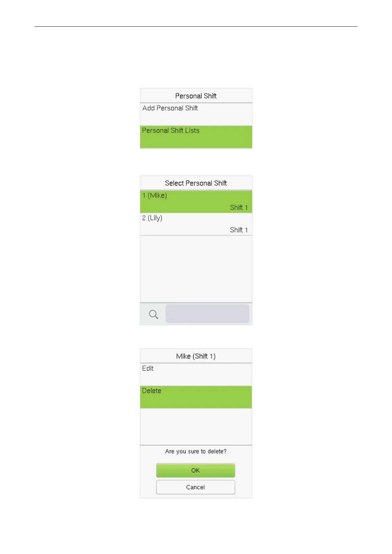Select the Personal Shift Lists item
This screenshot has height=554, width=392.
pyautogui.click(x=196, y=137)
